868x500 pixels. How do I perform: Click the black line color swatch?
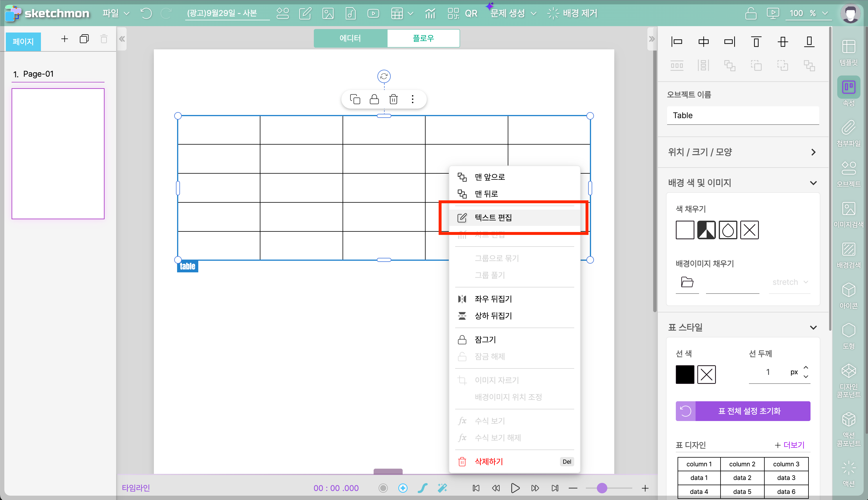[685, 374]
